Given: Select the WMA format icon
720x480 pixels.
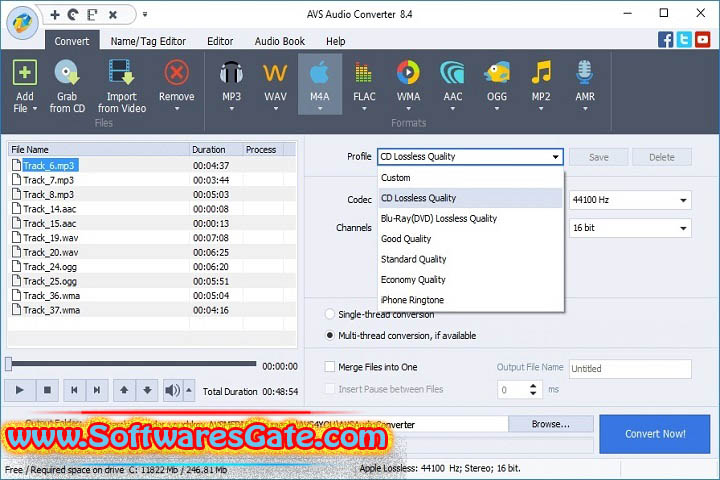Looking at the screenshot, I should pyautogui.click(x=408, y=73).
